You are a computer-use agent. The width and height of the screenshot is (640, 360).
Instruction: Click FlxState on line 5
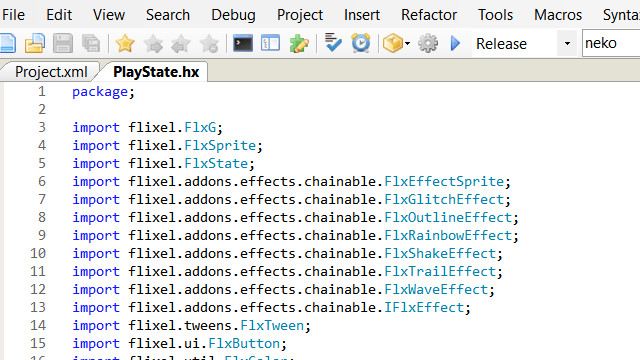(x=216, y=164)
